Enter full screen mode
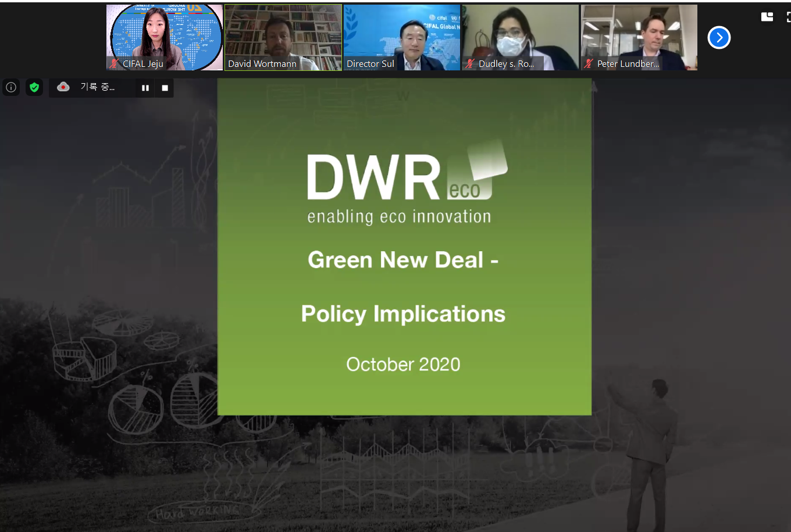 click(788, 17)
